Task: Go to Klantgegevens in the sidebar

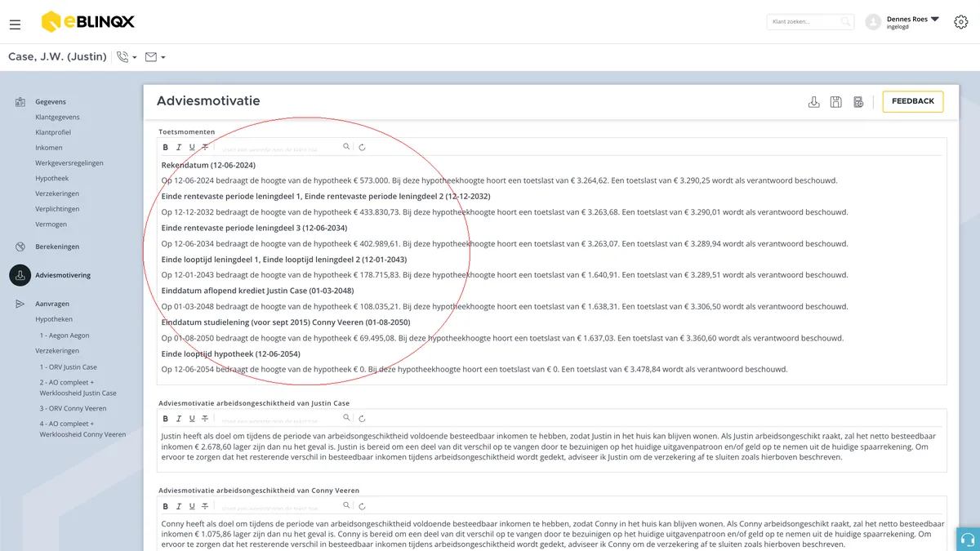Action: [x=57, y=118]
